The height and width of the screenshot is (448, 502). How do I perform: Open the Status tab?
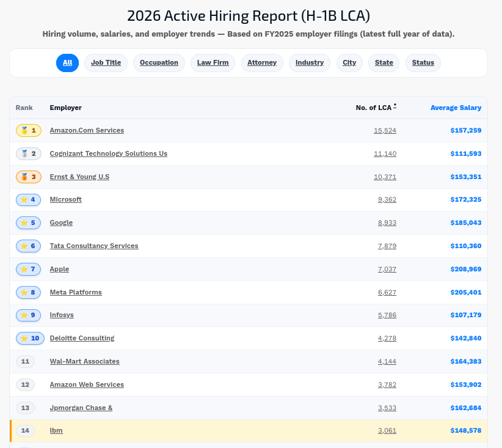[423, 63]
